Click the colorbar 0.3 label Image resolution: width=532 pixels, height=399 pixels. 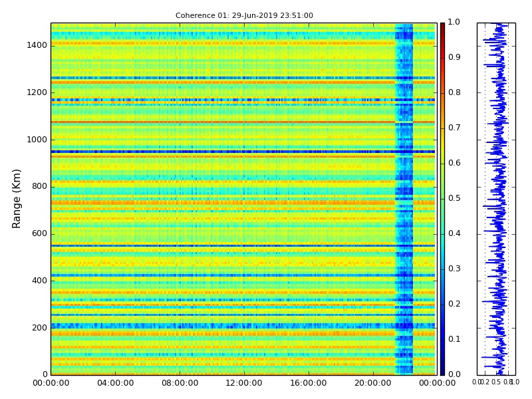[454, 269]
